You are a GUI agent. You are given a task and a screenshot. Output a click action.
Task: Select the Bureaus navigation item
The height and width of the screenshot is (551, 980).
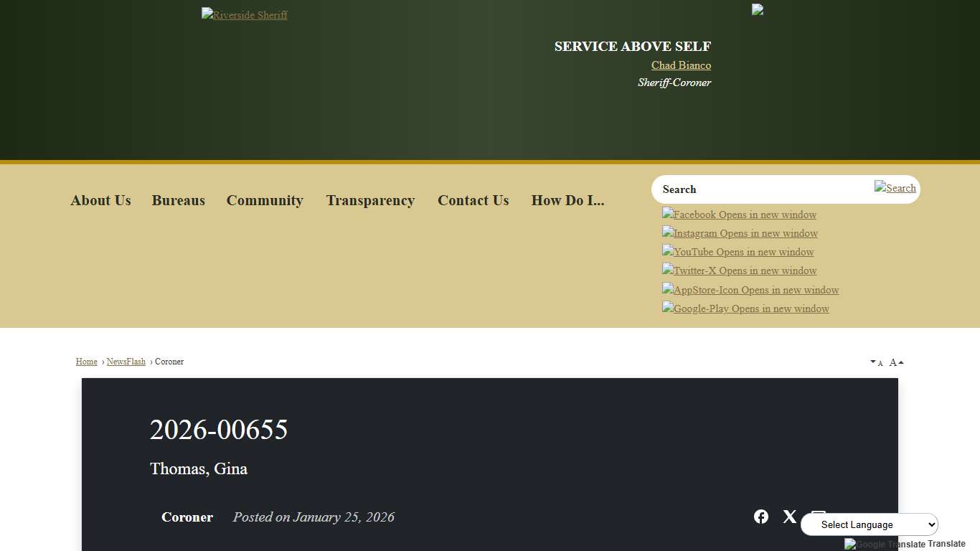point(178,200)
